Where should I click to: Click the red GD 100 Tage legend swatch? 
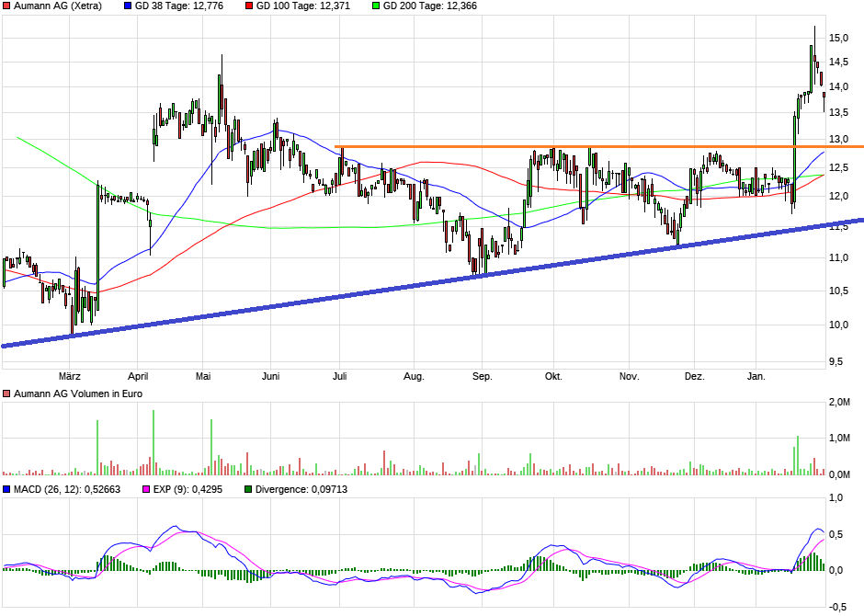pos(249,6)
